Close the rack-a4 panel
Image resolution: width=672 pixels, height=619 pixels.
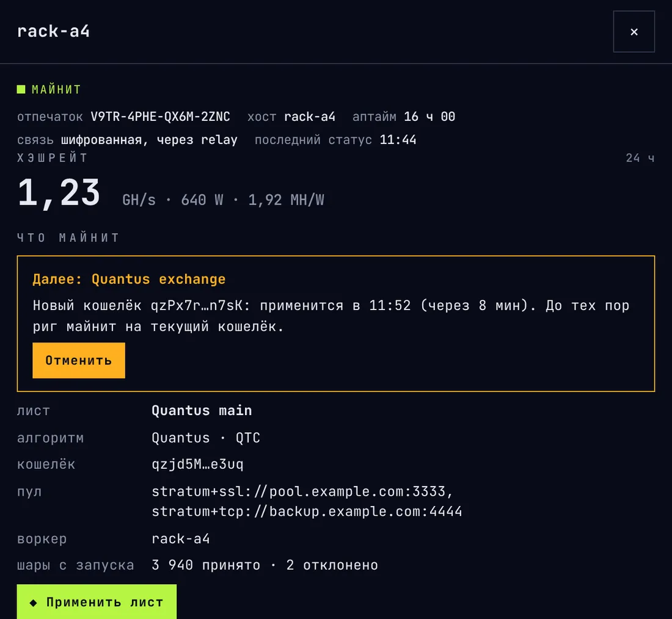coord(634,32)
